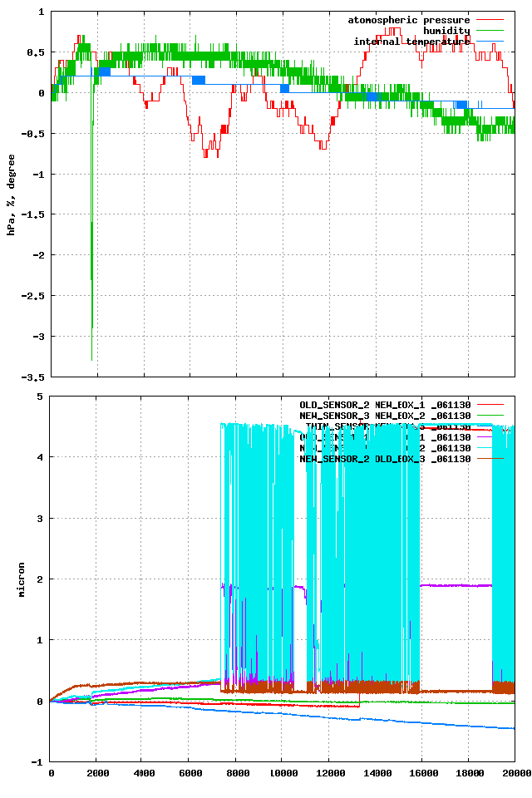Click red line sample for OLD_SENSOR_2 NEW_EOX_1
The height and width of the screenshot is (798, 532).
490,405
